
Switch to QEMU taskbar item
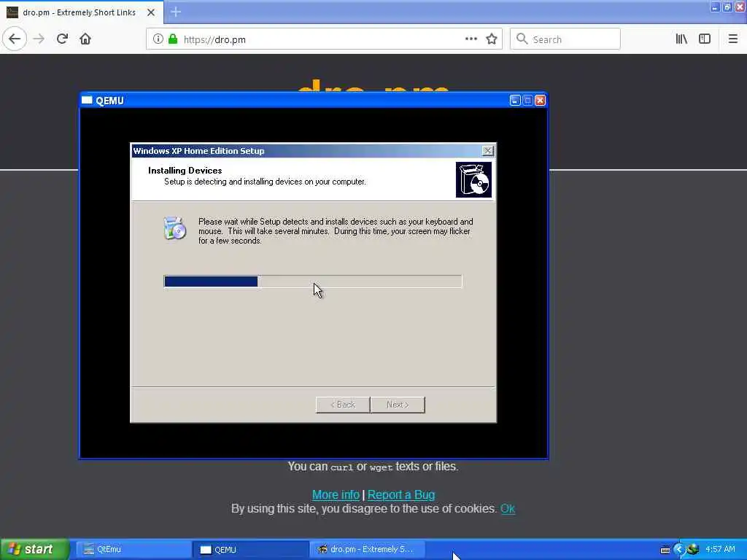click(x=251, y=550)
